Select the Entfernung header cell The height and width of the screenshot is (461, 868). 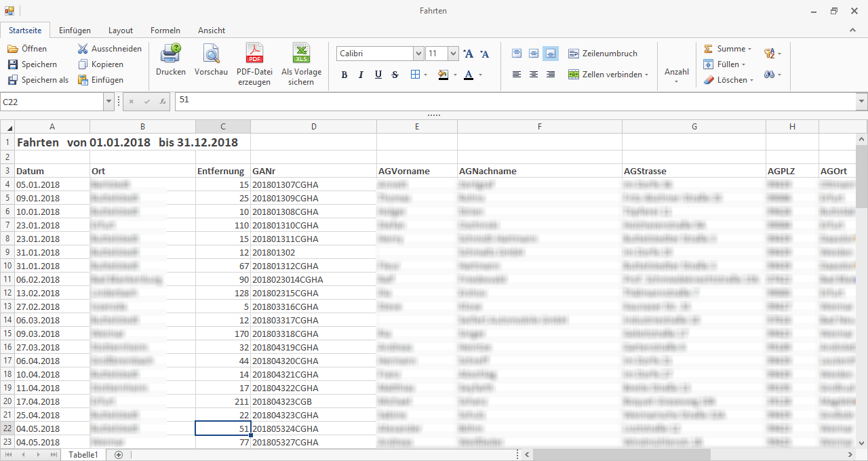click(223, 171)
